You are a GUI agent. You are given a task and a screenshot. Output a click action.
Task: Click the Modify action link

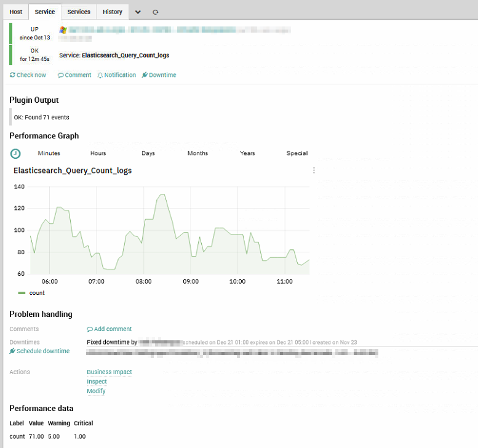97,391
